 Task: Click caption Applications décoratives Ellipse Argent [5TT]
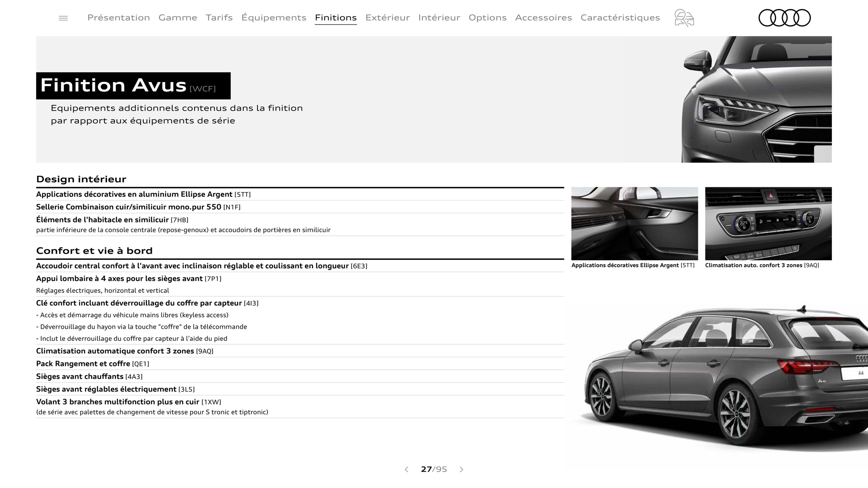pos(633,265)
